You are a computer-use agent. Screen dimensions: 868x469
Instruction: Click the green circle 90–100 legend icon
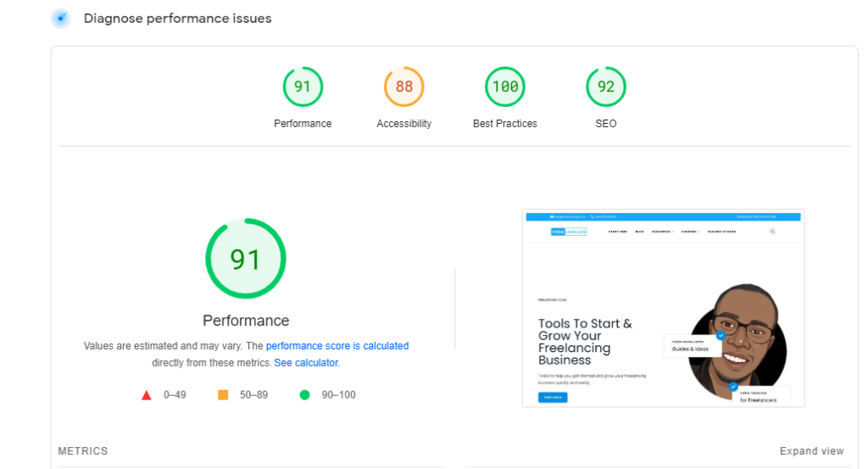304,395
